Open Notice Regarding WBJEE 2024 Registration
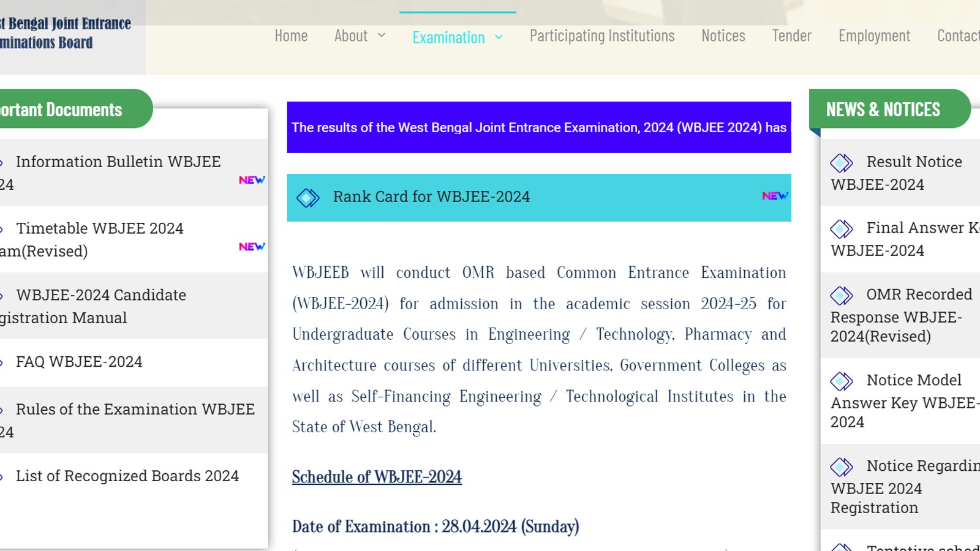 [x=905, y=486]
